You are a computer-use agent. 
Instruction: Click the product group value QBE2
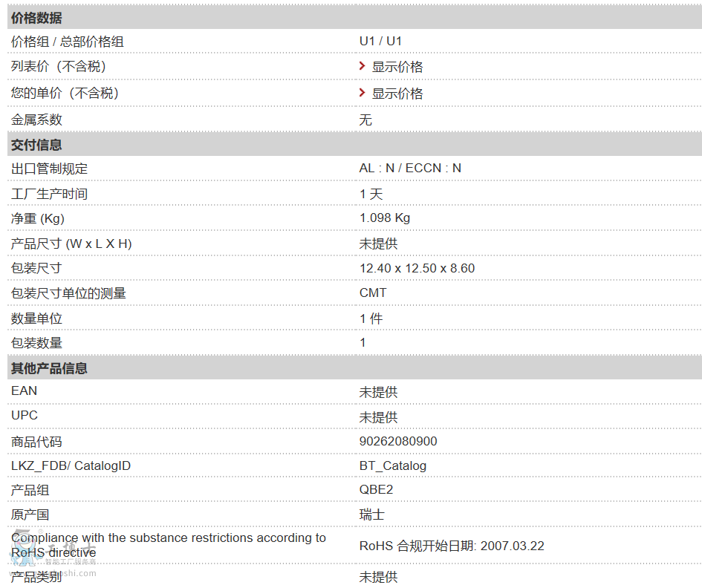[376, 489]
